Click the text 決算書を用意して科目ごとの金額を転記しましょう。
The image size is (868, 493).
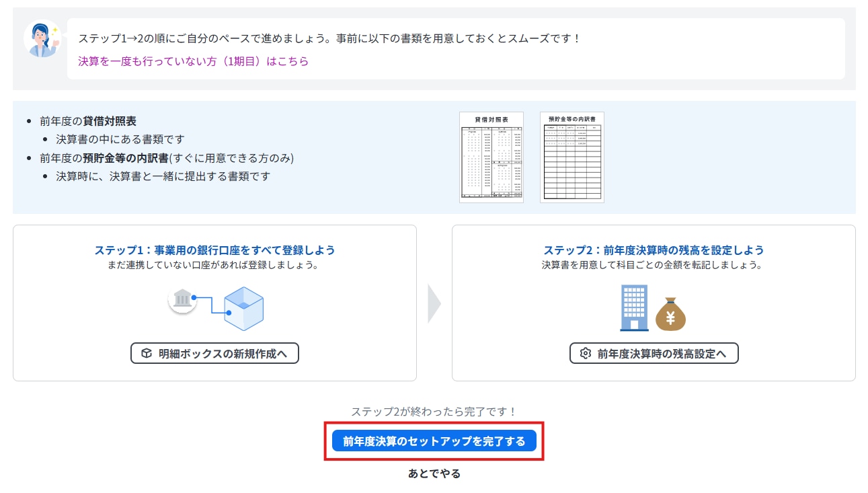[654, 265]
